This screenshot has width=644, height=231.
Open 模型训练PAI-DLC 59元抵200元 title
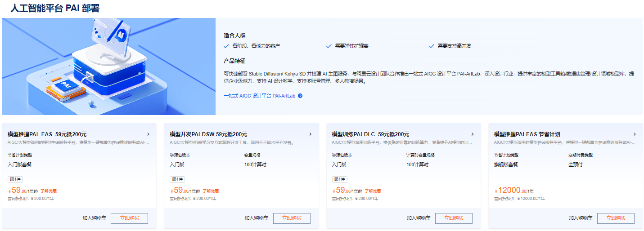pos(370,134)
